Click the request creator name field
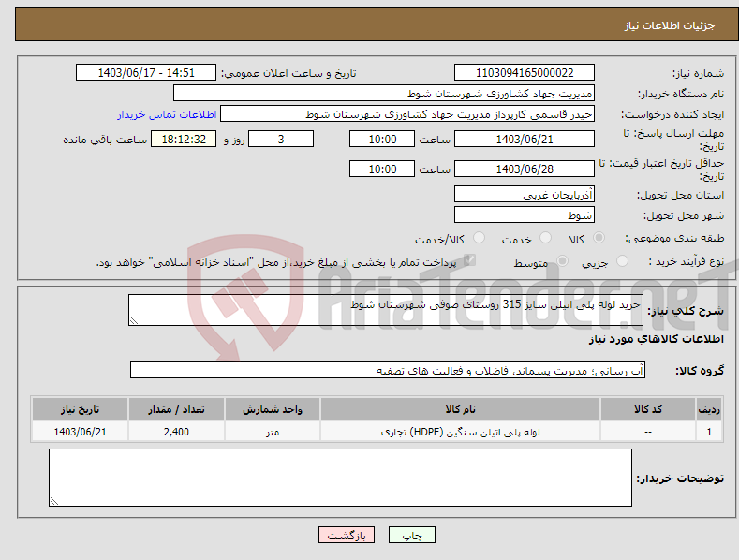This screenshot has width=739, height=560. (x=407, y=114)
